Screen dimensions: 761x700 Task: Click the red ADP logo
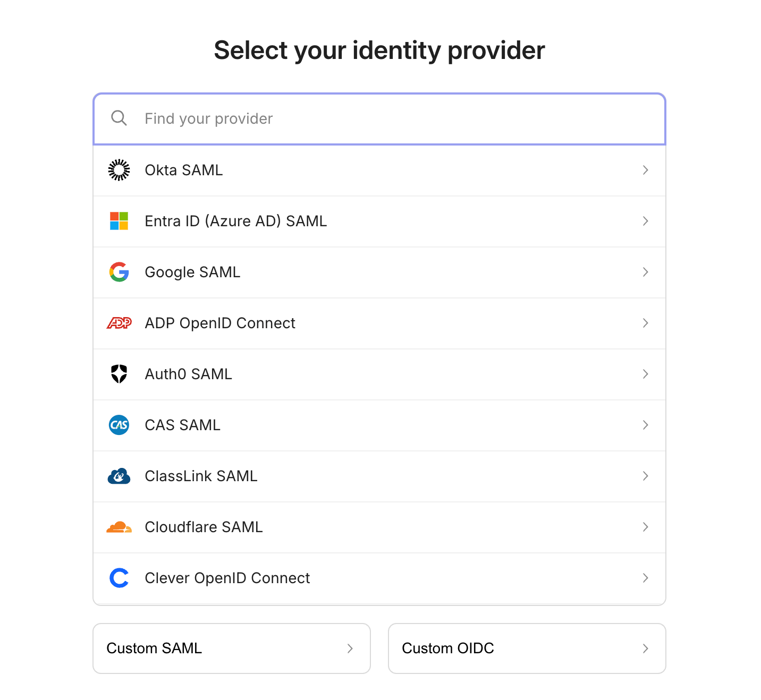click(x=119, y=323)
